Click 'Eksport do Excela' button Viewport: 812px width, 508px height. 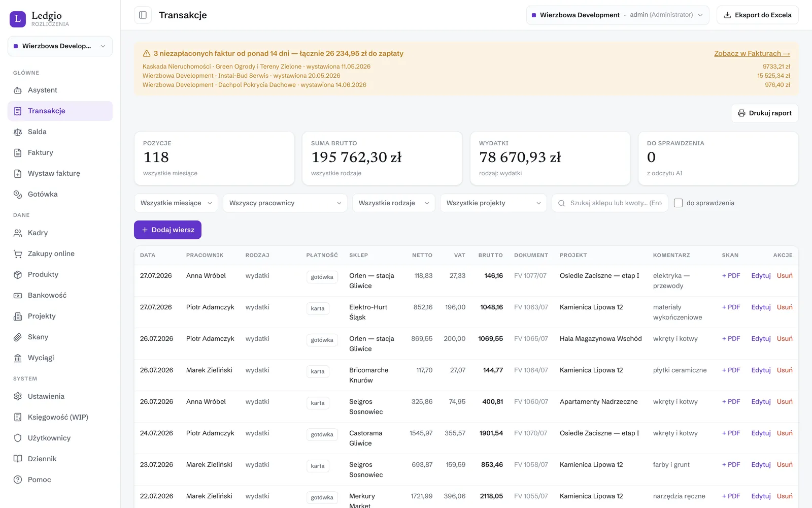click(x=757, y=15)
